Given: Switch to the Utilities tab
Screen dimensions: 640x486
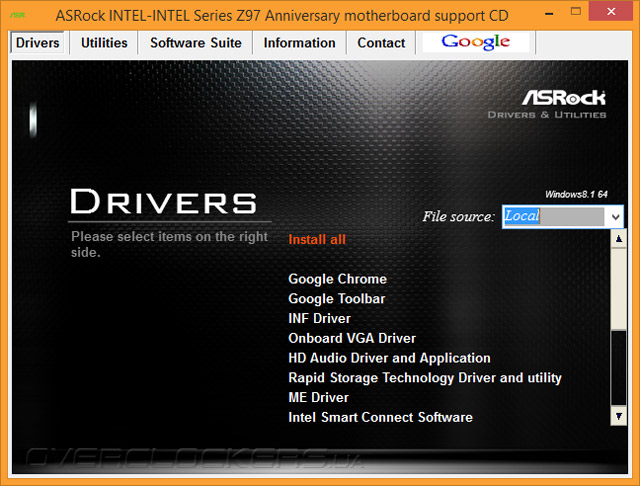Looking at the screenshot, I should tap(104, 43).
